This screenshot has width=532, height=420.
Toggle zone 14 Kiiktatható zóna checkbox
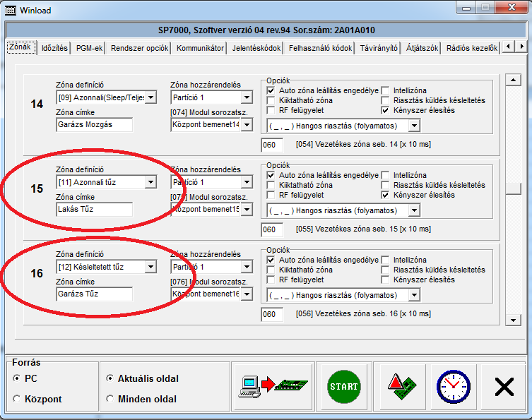click(x=271, y=100)
